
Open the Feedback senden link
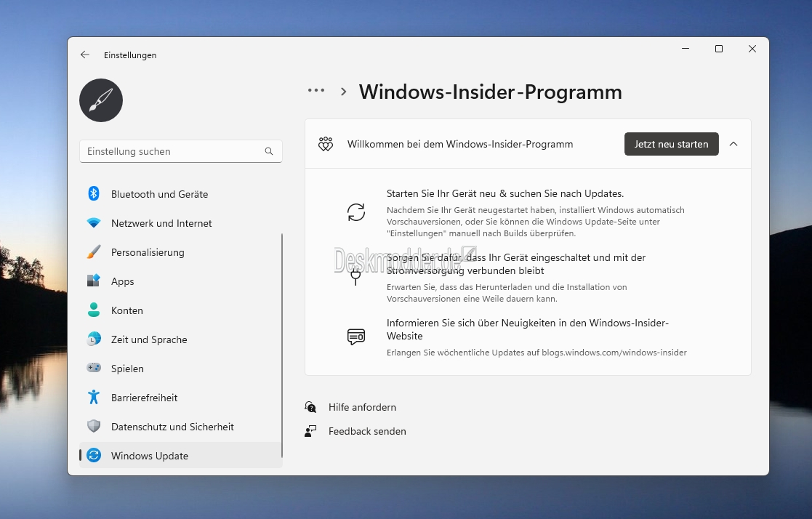(367, 431)
